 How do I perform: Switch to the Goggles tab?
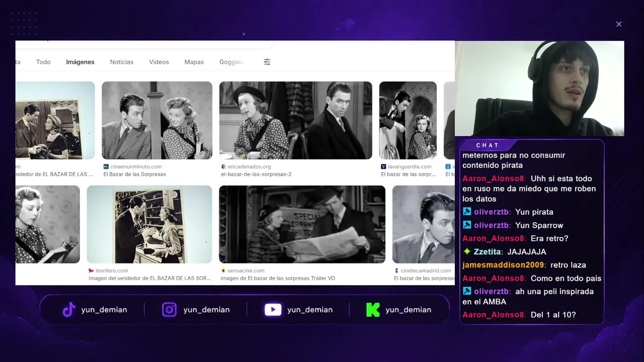[231, 62]
